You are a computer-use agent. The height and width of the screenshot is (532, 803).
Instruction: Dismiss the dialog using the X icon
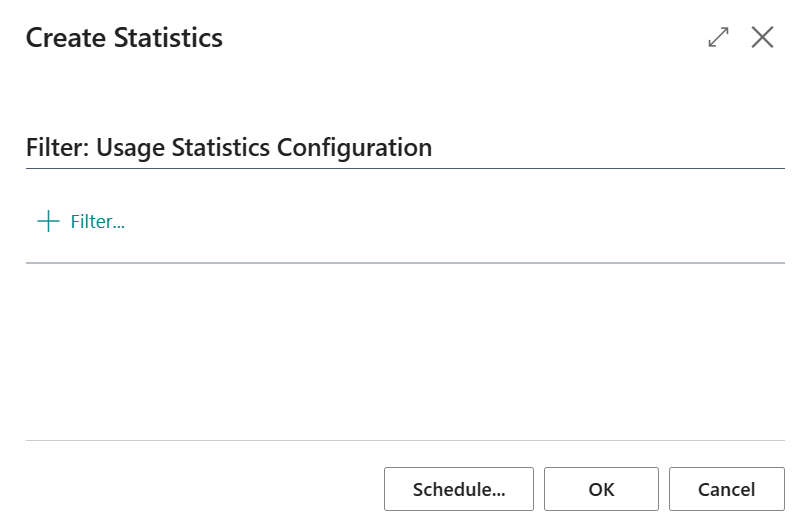pos(762,37)
